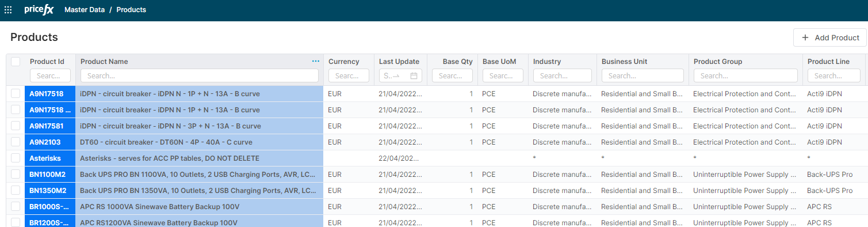868x227 pixels.
Task: Tick checkbox of A9N2103 row
Action: (x=16, y=142)
